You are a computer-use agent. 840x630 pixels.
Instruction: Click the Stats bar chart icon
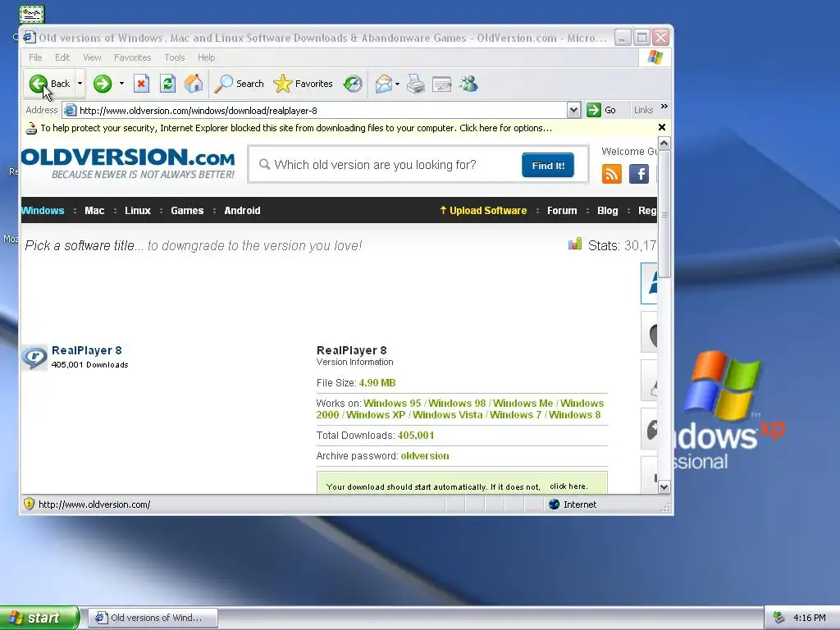click(x=575, y=244)
